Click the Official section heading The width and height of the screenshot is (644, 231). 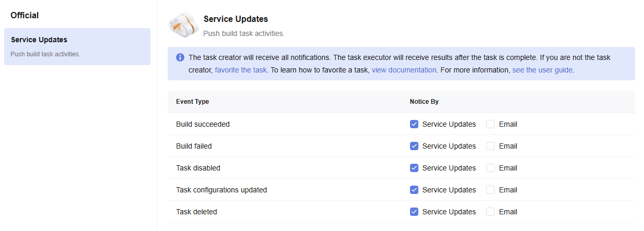click(x=25, y=16)
